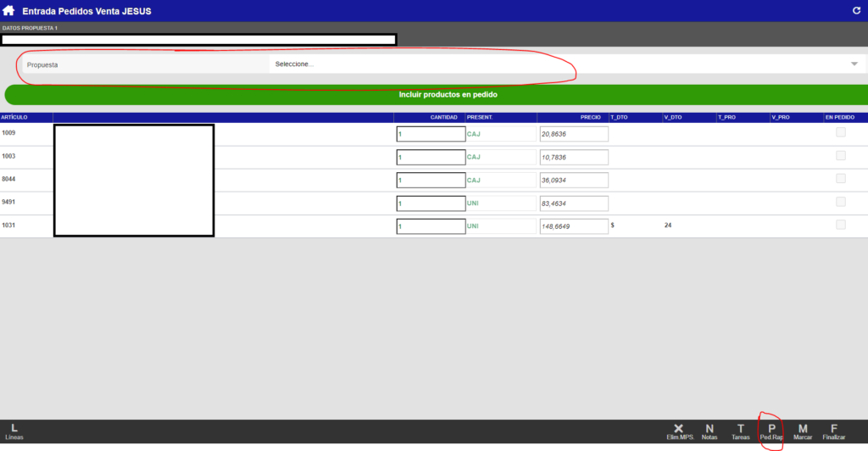Change CAJ presentation for article 1003
Screen dimensions: 868x451
tap(500, 157)
